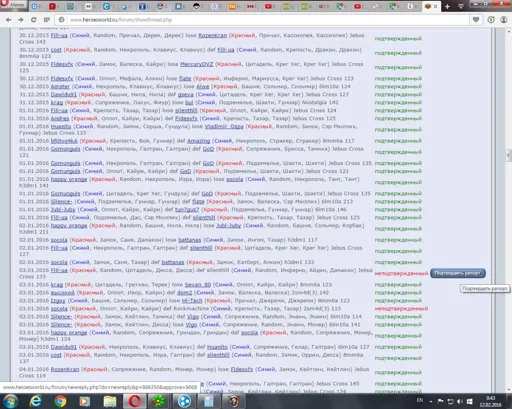
Task: Open Windows Explorer folder on the taskbar
Action: coord(110,401)
